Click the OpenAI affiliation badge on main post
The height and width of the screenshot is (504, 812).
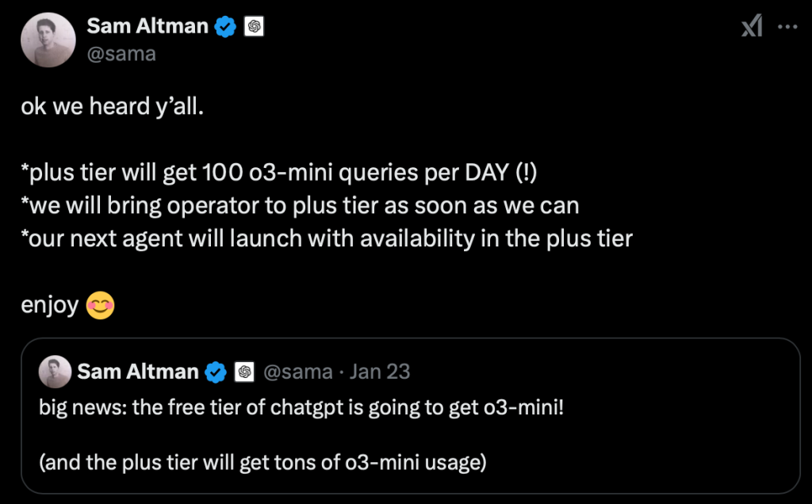[x=255, y=26]
